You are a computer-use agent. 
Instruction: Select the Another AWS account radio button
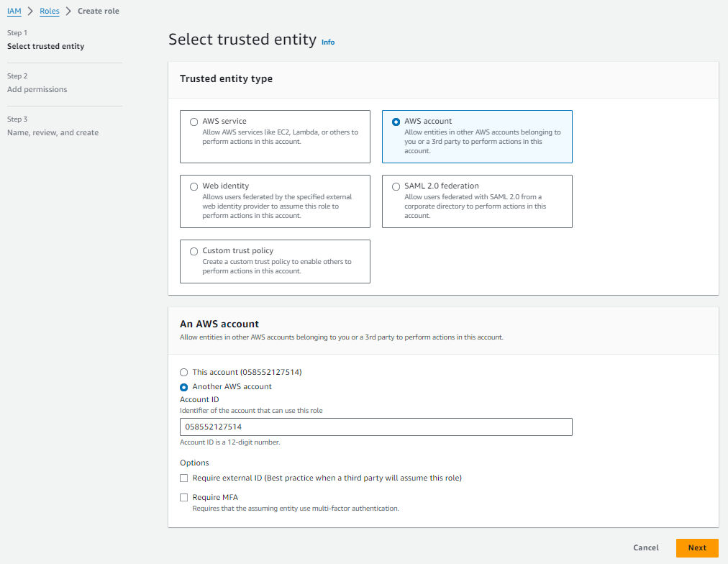pyautogui.click(x=183, y=387)
